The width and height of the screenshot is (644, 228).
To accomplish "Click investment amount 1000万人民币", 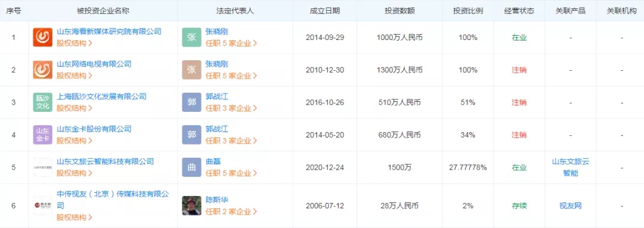I will (x=400, y=38).
